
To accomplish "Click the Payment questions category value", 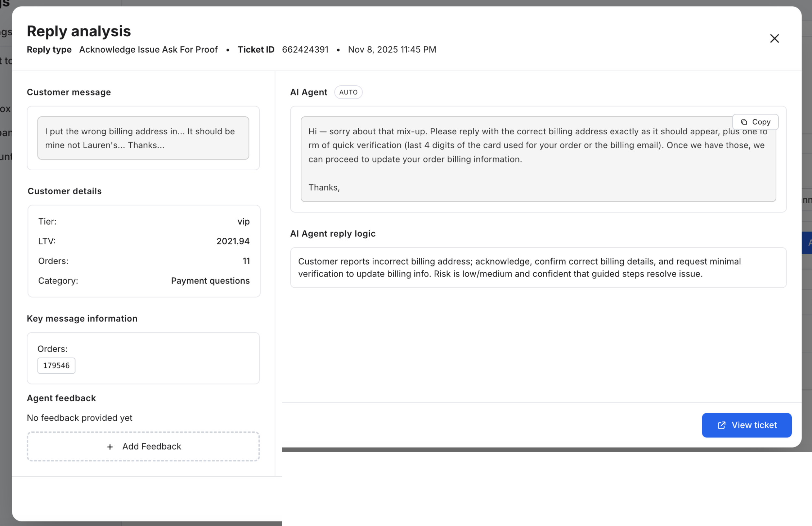I will point(210,281).
